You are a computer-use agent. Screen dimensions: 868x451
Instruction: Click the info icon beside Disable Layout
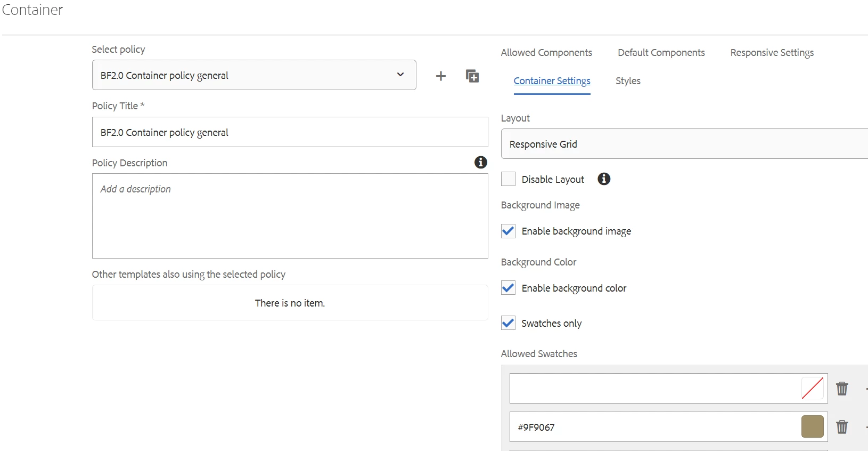coord(604,179)
